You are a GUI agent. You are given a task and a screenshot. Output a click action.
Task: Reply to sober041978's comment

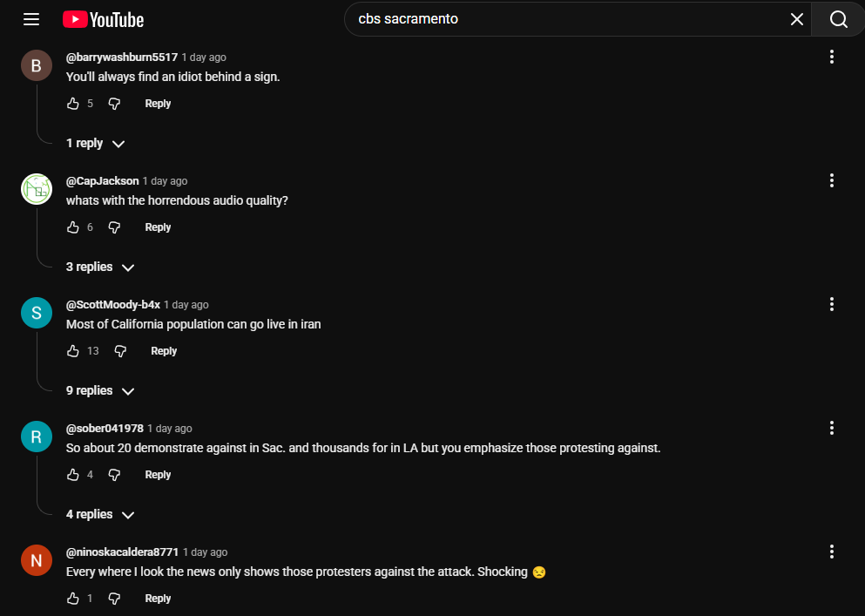pyautogui.click(x=158, y=475)
